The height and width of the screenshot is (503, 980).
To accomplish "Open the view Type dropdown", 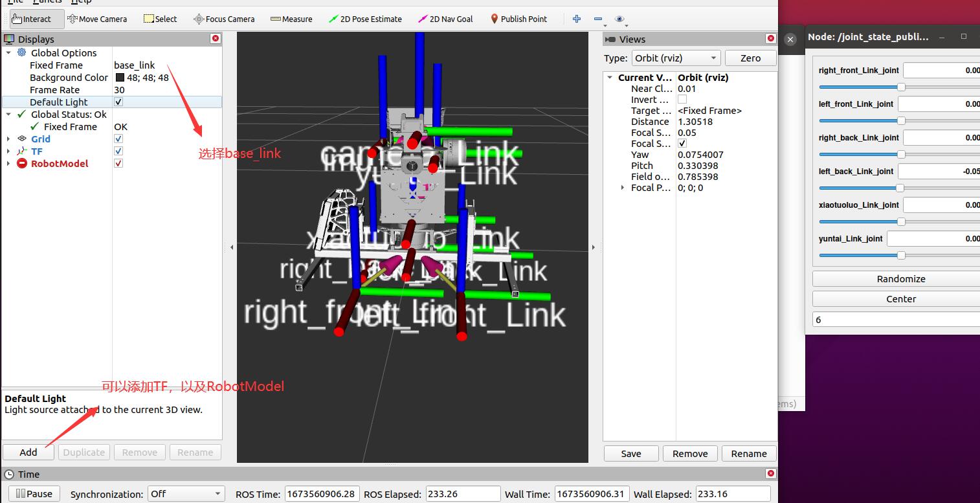I will pos(676,58).
